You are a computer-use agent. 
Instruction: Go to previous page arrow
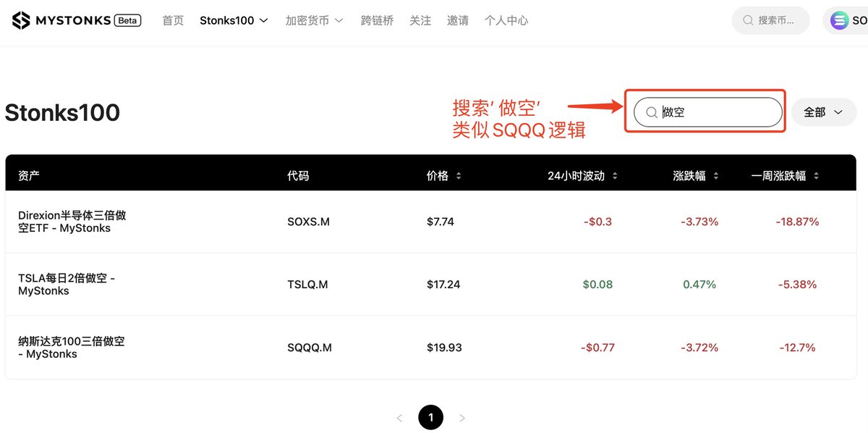coord(399,418)
